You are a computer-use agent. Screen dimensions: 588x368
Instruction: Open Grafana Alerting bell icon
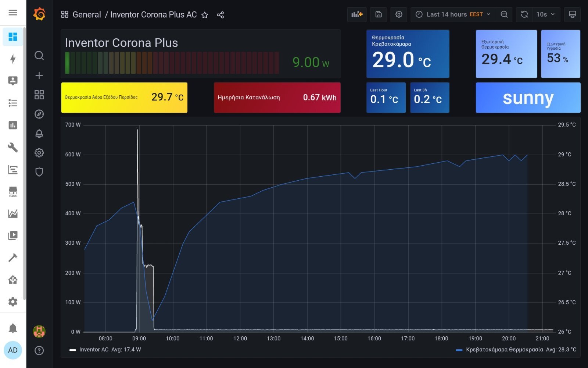[x=39, y=133]
